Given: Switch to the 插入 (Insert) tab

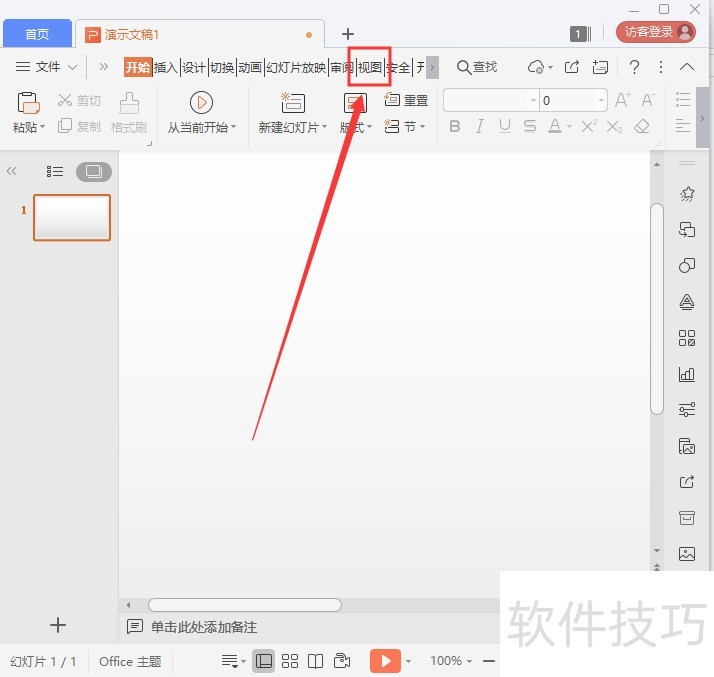Looking at the screenshot, I should click(x=165, y=67).
